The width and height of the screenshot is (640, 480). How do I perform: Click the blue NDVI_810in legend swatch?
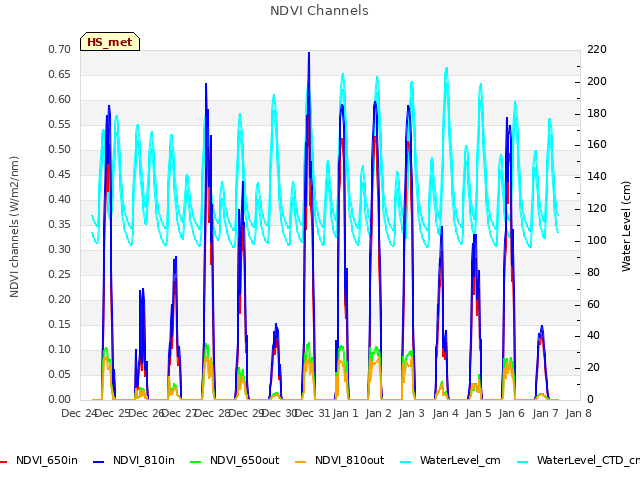(x=99, y=462)
